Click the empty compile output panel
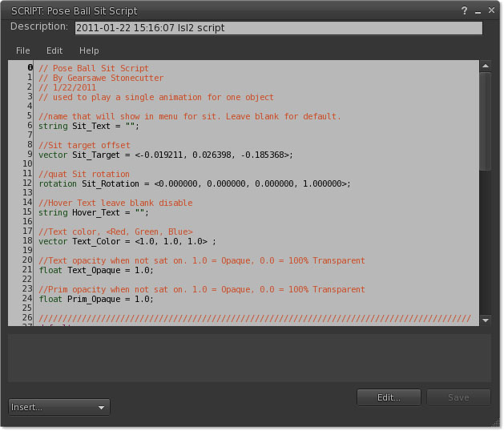Viewport: 504px width, 431px height. coord(248,357)
